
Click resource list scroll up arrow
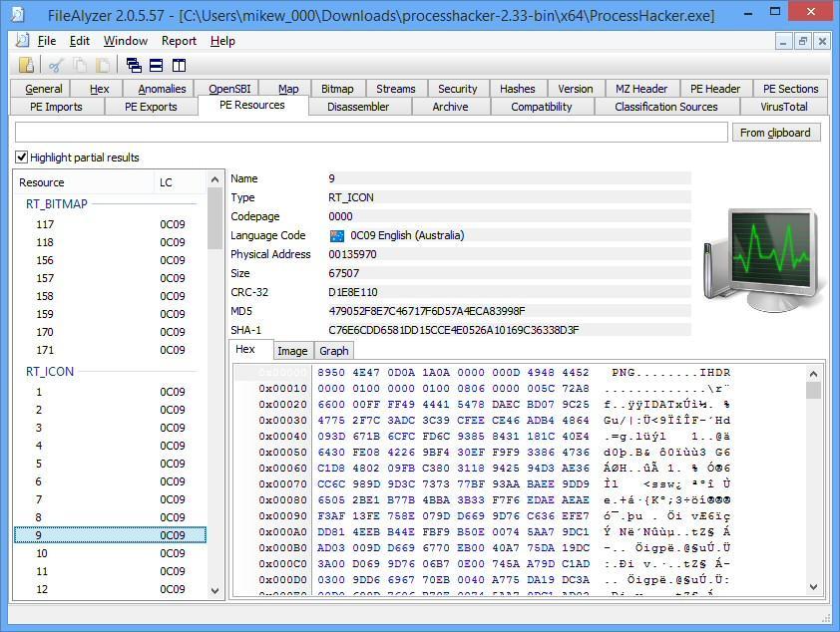tap(214, 179)
